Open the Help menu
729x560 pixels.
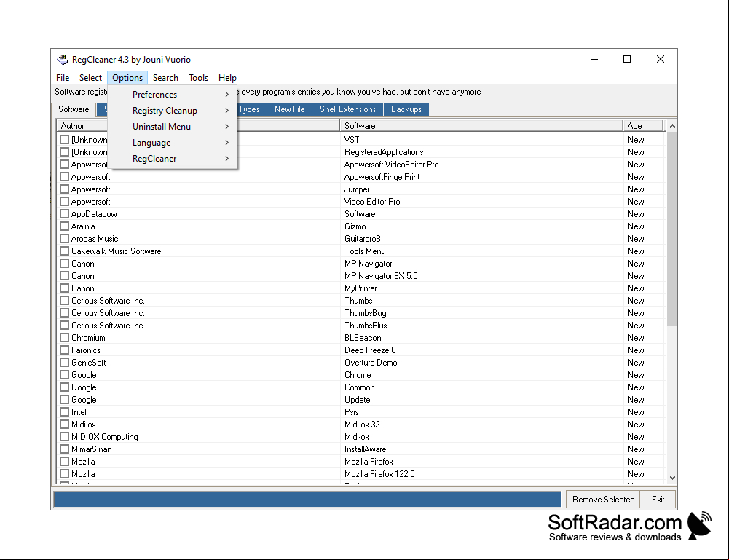tap(227, 78)
